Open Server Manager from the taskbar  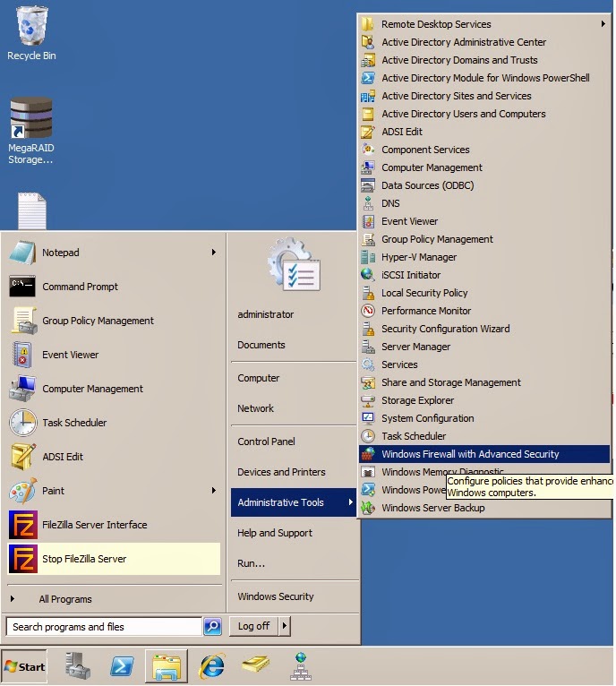click(78, 666)
